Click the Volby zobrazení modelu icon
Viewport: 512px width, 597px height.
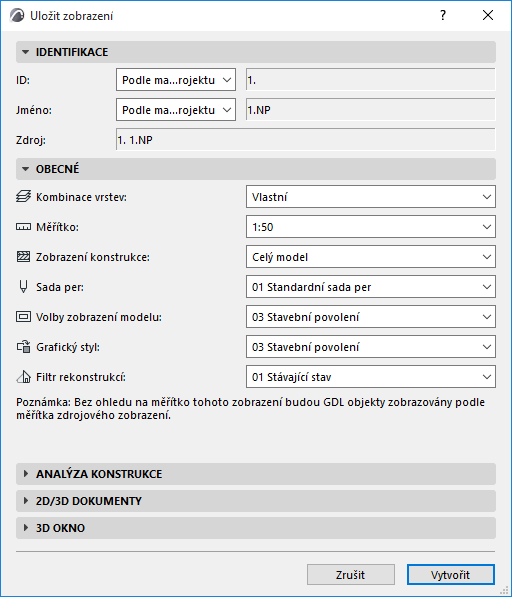tap(23, 317)
